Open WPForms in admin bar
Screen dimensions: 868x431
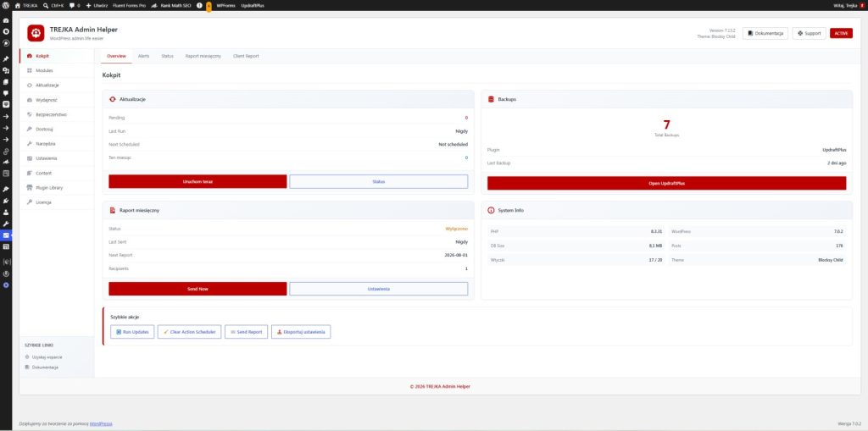tap(225, 5)
